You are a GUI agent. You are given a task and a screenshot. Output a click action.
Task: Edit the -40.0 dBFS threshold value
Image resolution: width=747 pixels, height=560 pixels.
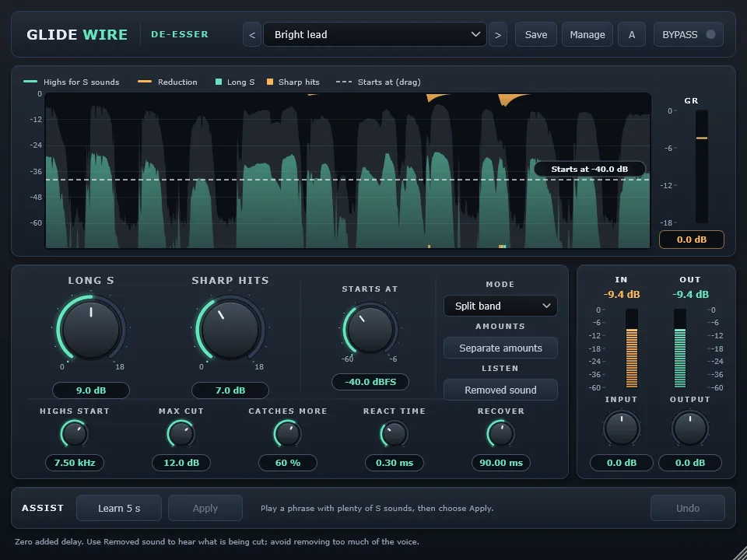[x=370, y=382]
